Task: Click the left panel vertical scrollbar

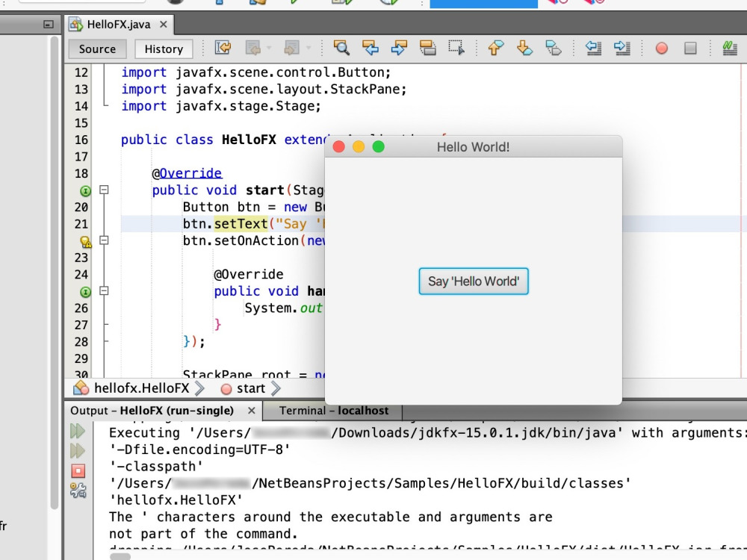Action: click(55, 273)
